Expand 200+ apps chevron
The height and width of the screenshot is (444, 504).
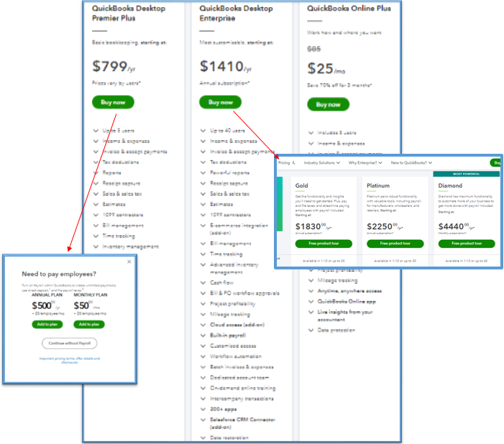[x=203, y=409]
